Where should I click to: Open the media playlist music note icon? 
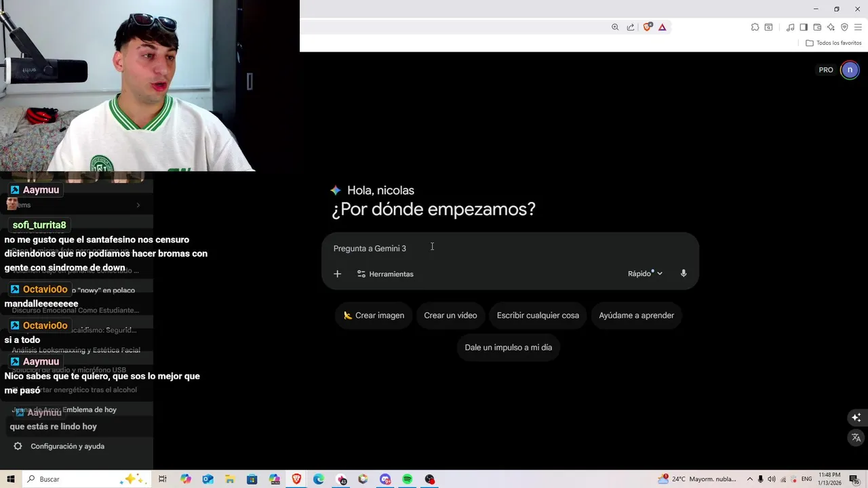pos(790,27)
